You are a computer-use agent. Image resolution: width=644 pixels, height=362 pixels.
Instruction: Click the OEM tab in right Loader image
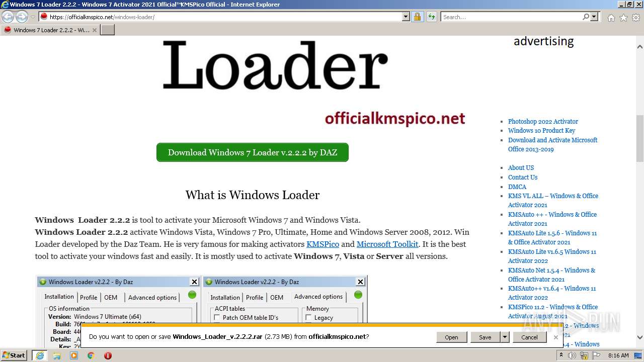coord(277,297)
